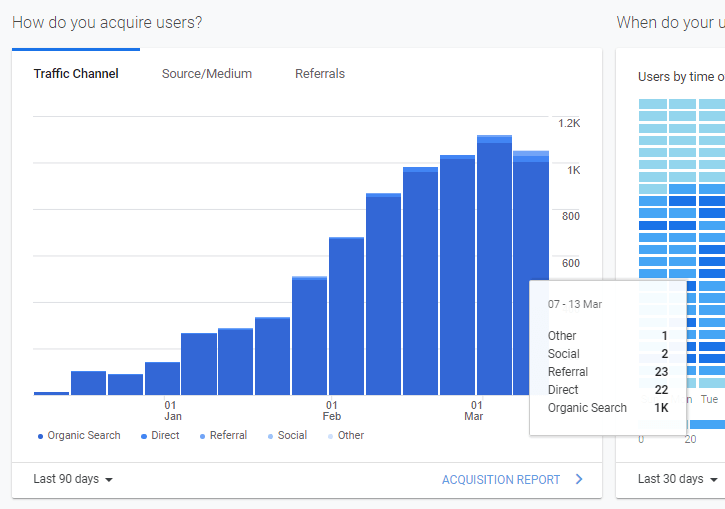Viewport: 725px width, 509px height.
Task: Click the Users by time heatmap top cell
Action: coord(652,104)
